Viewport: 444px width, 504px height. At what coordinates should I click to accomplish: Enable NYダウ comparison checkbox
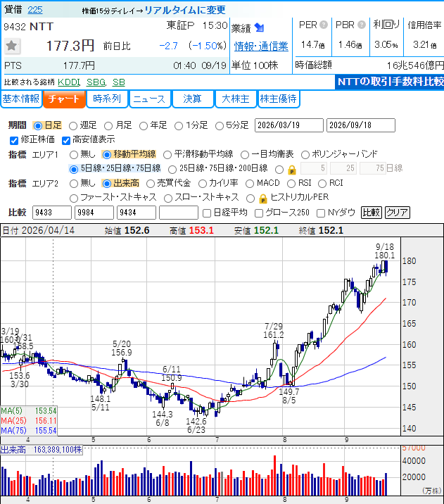[321, 213]
